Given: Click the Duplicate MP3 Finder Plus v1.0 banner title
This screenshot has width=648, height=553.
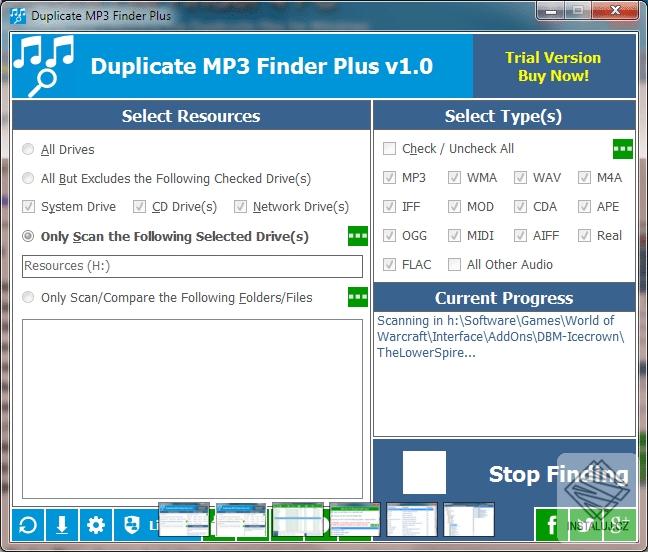Looking at the screenshot, I should [x=262, y=66].
